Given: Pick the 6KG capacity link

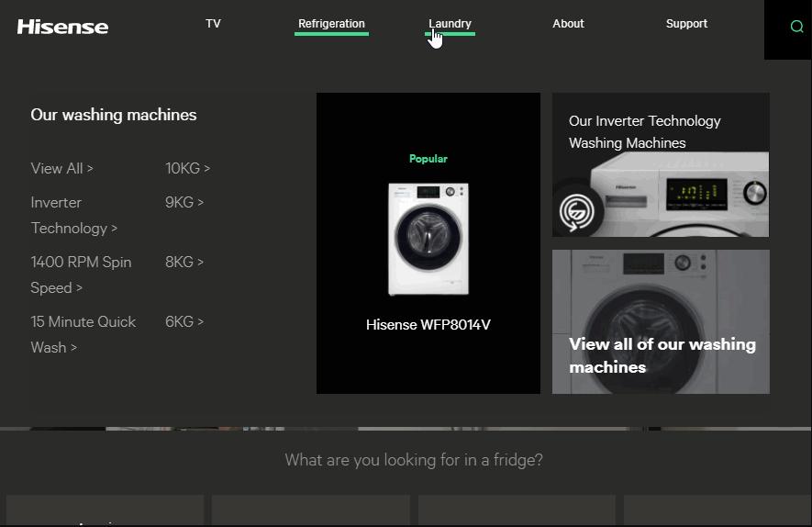Looking at the screenshot, I should [x=184, y=321].
